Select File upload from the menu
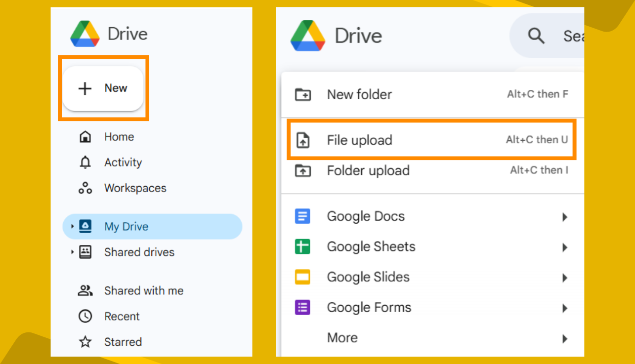Screen dimensions: 635x364 [x=359, y=140]
